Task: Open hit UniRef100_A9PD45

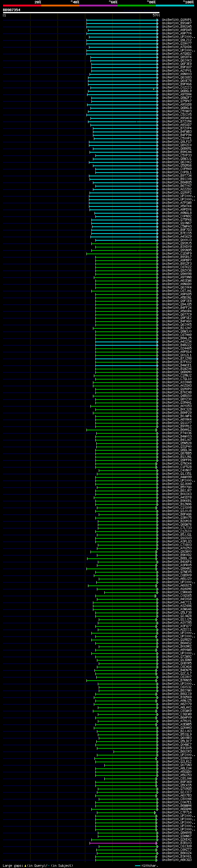Action: [176, 30]
